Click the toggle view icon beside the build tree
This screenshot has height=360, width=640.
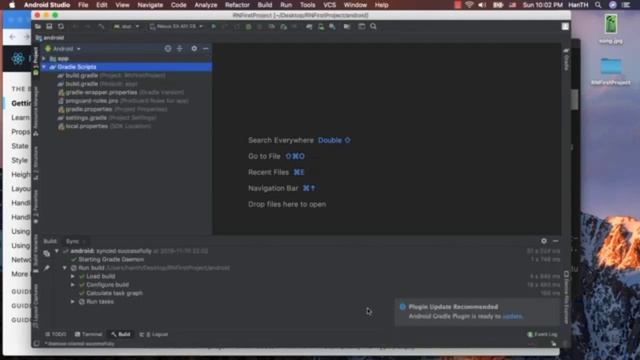[47, 253]
